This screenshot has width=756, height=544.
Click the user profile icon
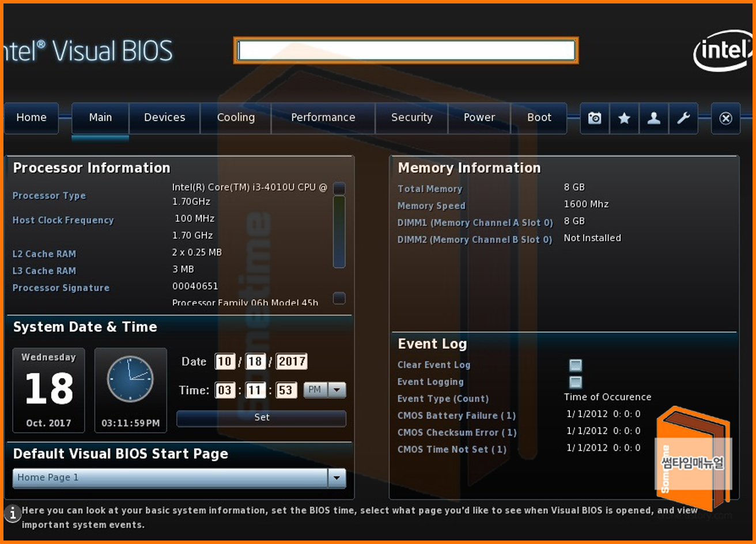coord(653,118)
